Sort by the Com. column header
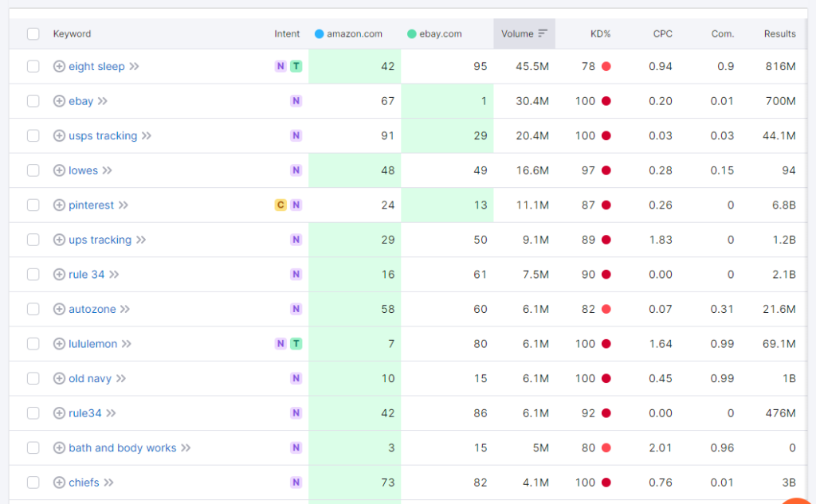Image resolution: width=816 pixels, height=504 pixels. click(x=722, y=33)
